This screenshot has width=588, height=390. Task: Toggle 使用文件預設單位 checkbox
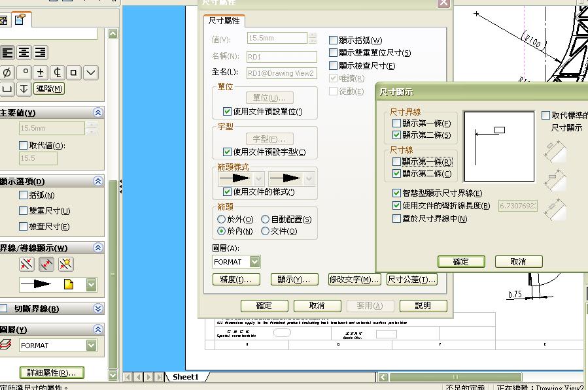tap(227, 111)
